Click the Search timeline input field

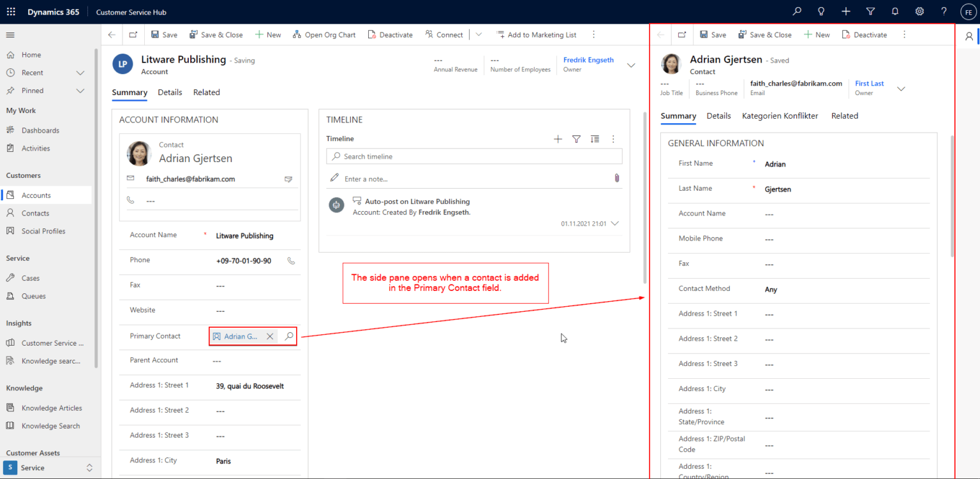[473, 156]
